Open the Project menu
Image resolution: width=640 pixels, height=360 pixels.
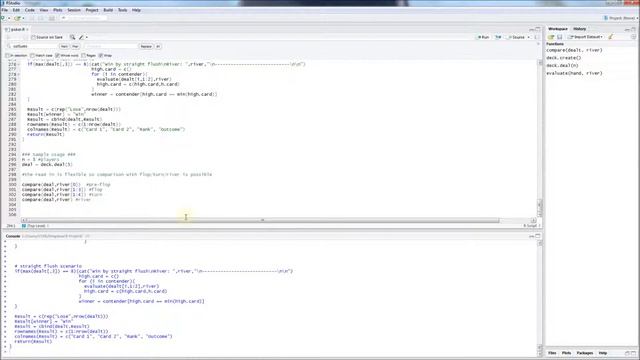[x=92, y=10]
